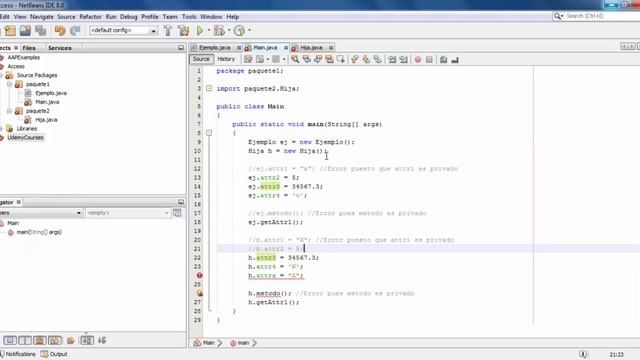
Task: Open the Run Project dropdown arrow
Action: 209,31
